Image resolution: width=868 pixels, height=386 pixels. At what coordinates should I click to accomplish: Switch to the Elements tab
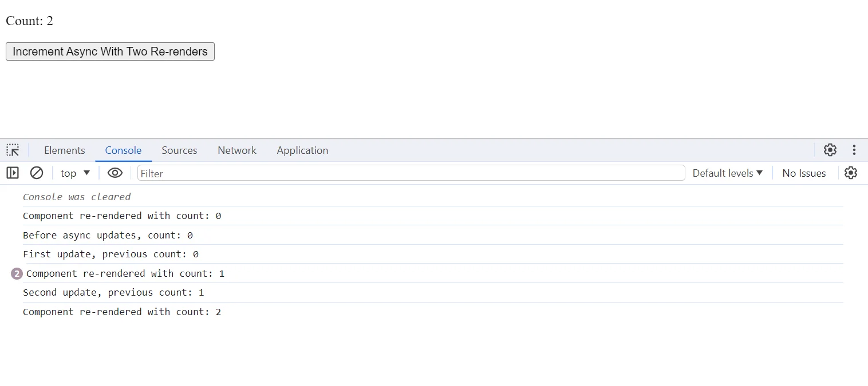coord(64,150)
